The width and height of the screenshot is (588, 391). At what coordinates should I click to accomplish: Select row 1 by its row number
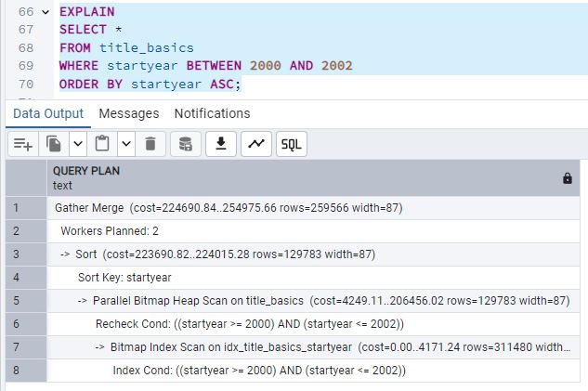tap(16, 208)
